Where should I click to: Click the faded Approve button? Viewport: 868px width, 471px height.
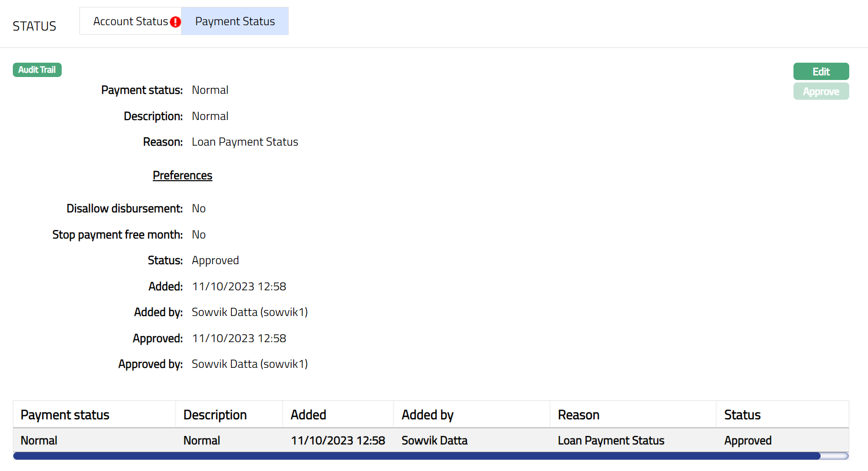pos(821,92)
